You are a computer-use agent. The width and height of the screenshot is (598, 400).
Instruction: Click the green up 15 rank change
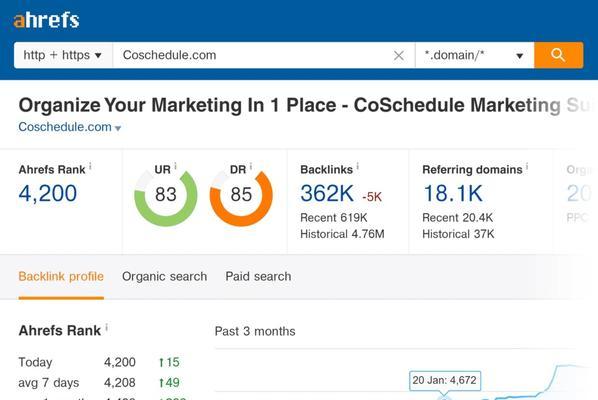pos(169,362)
